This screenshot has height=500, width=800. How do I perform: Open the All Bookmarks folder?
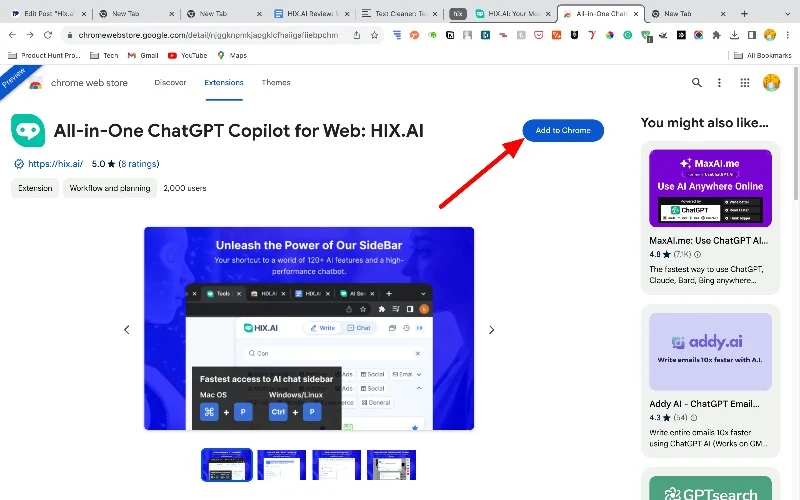tap(763, 55)
